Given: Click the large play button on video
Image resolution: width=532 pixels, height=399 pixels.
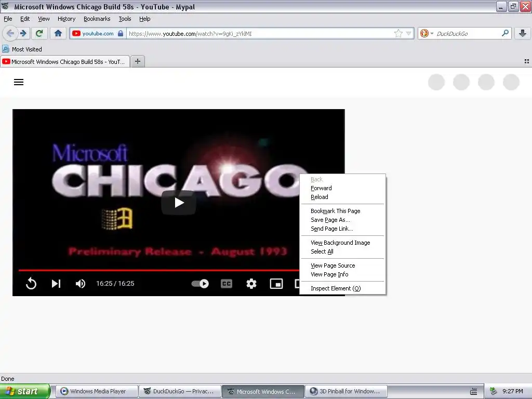Looking at the screenshot, I should (x=179, y=203).
